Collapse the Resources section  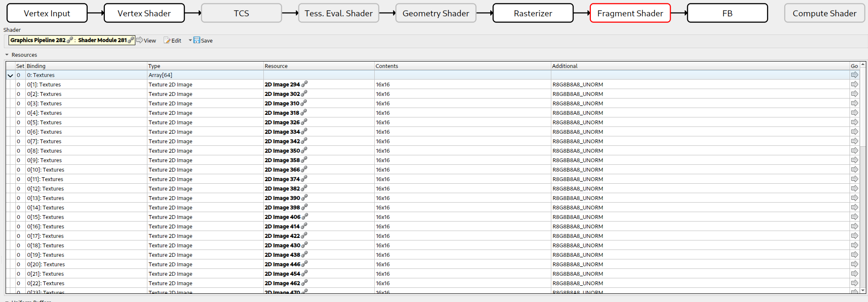click(x=7, y=55)
